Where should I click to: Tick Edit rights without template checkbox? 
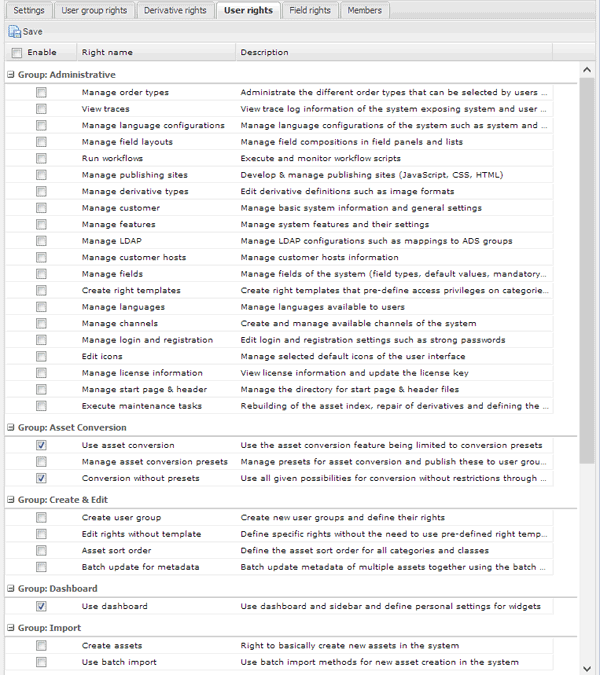41,534
